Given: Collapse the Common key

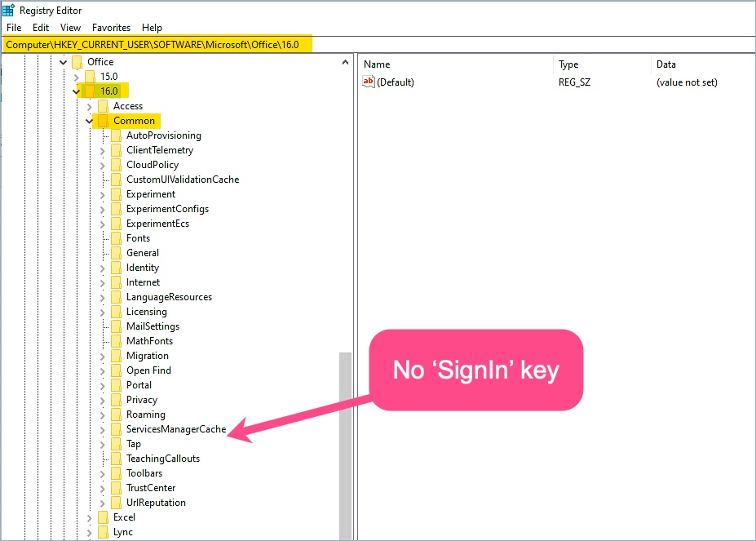Looking at the screenshot, I should [89, 121].
